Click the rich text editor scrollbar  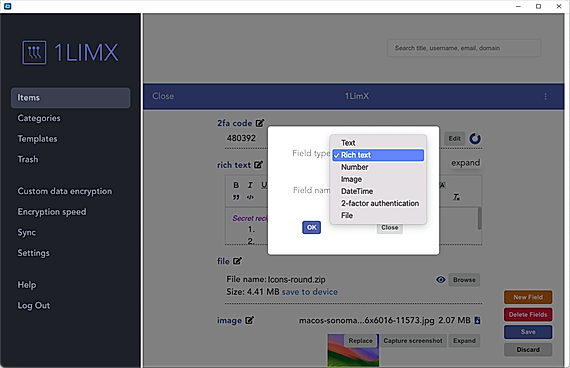coord(479,218)
